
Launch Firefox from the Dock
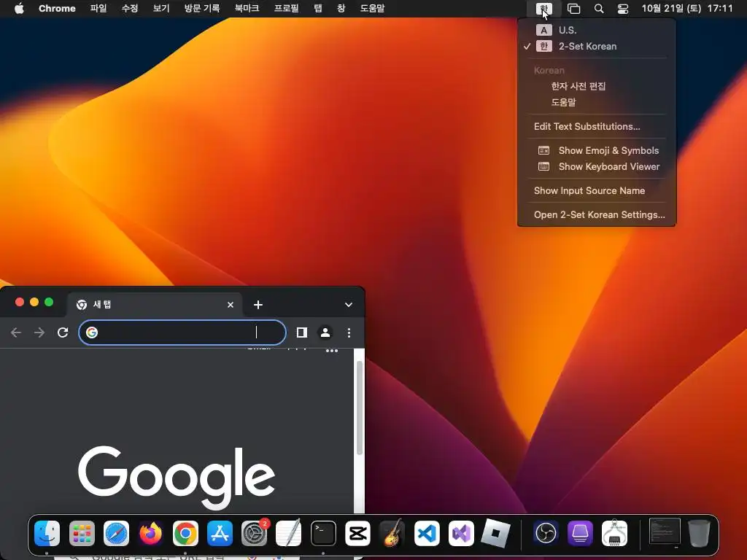(150, 533)
